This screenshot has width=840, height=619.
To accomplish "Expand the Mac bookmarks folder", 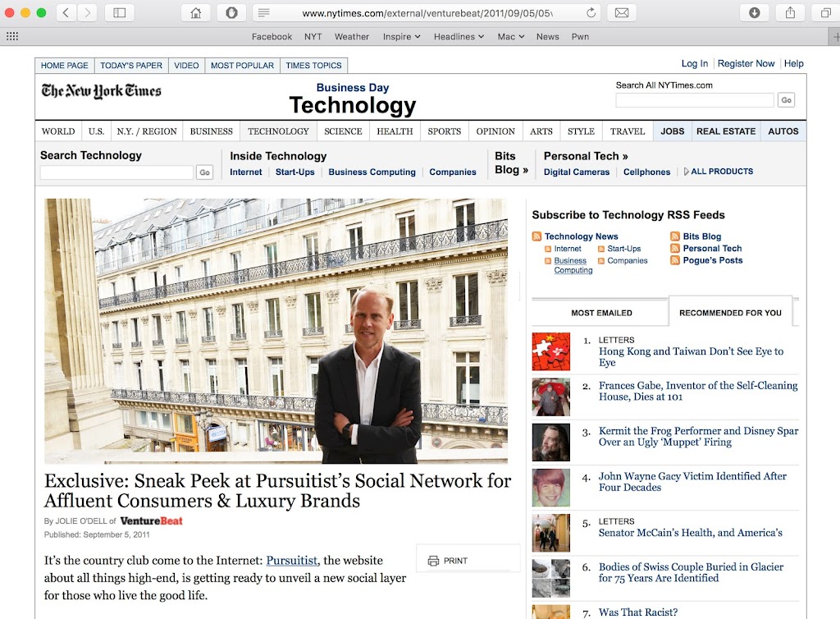I will point(510,36).
